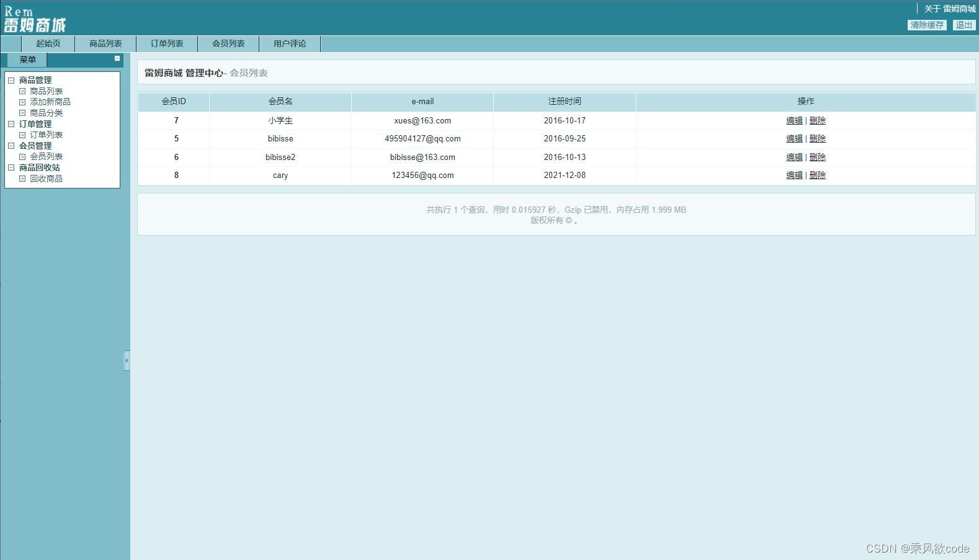This screenshot has height=560, width=979.
Task: Click member name cary
Action: pos(280,176)
